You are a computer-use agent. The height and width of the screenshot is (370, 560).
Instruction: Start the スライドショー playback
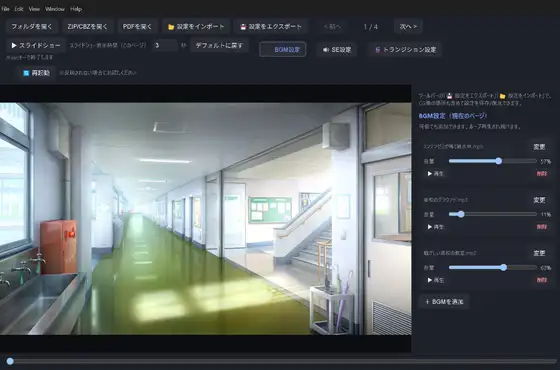tap(36, 45)
